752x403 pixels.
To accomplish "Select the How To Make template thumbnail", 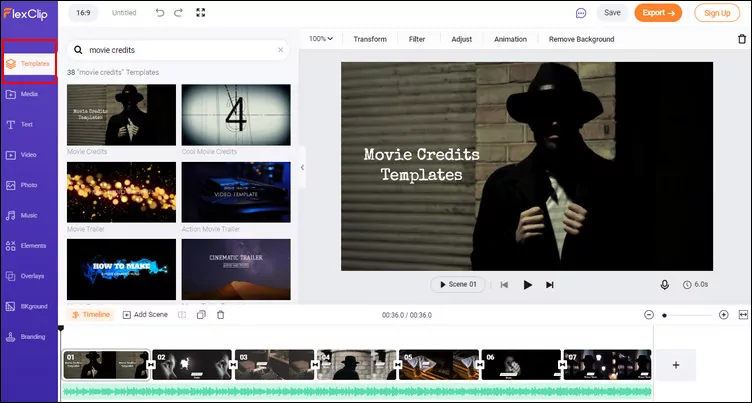I will pyautogui.click(x=121, y=269).
